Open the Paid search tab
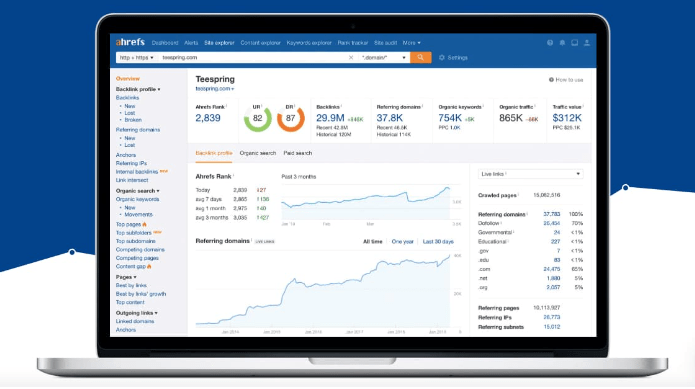695x389 pixels. coord(298,153)
